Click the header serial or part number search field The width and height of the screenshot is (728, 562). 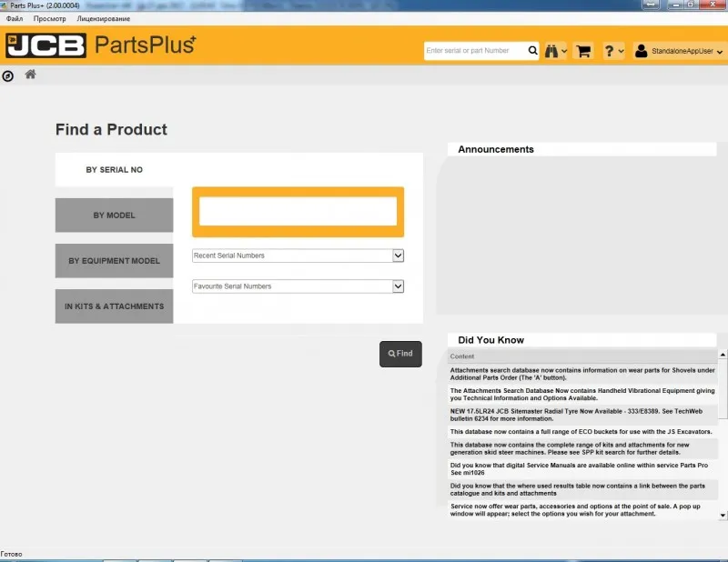(x=475, y=51)
